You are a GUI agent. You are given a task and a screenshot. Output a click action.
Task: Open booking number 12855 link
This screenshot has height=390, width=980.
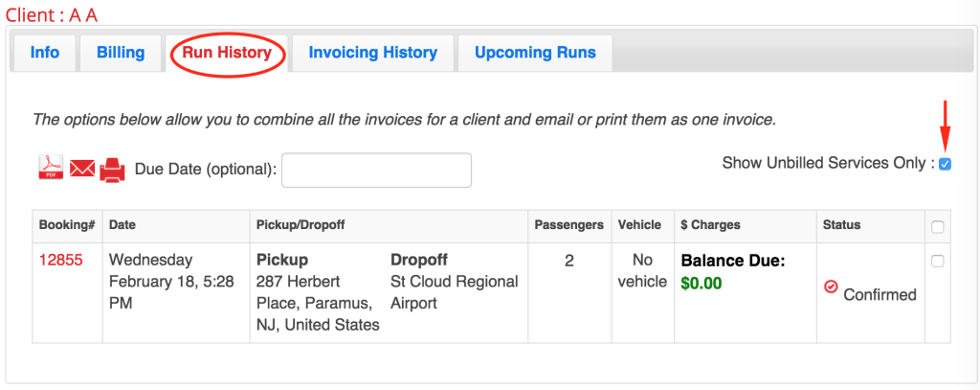point(56,260)
